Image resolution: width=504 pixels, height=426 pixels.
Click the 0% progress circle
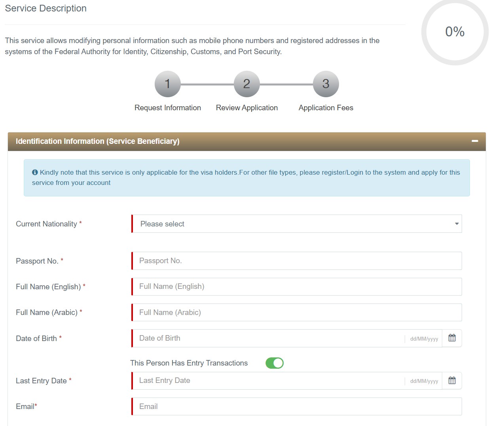[x=455, y=32]
